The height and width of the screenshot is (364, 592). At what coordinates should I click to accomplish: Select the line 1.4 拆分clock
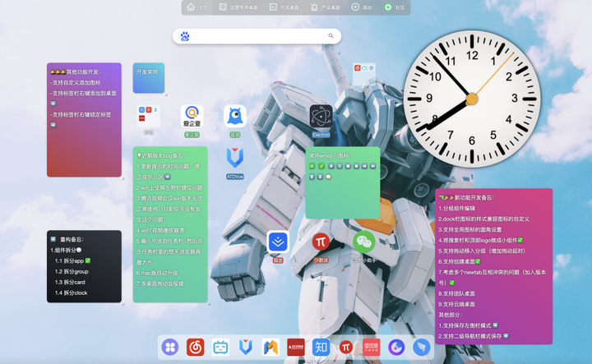[71, 293]
